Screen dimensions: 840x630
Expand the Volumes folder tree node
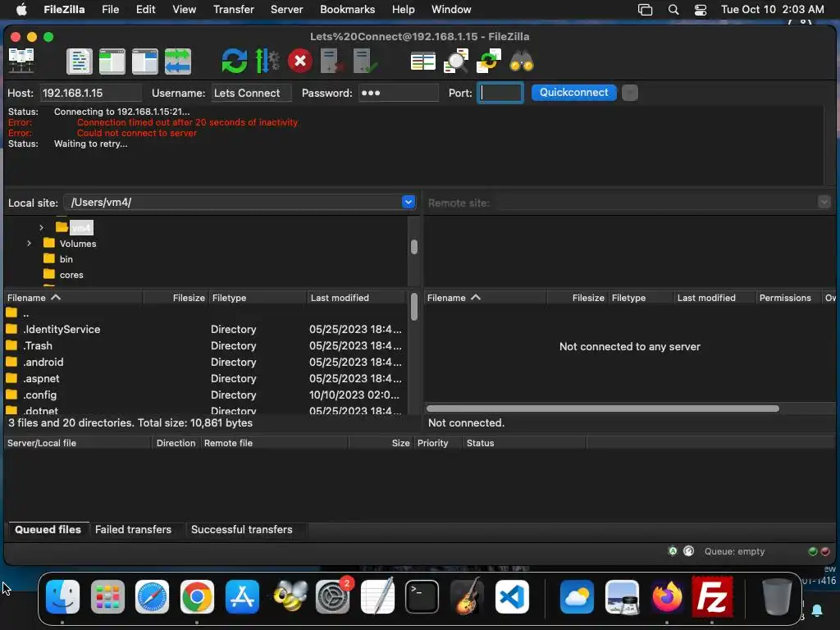point(29,243)
